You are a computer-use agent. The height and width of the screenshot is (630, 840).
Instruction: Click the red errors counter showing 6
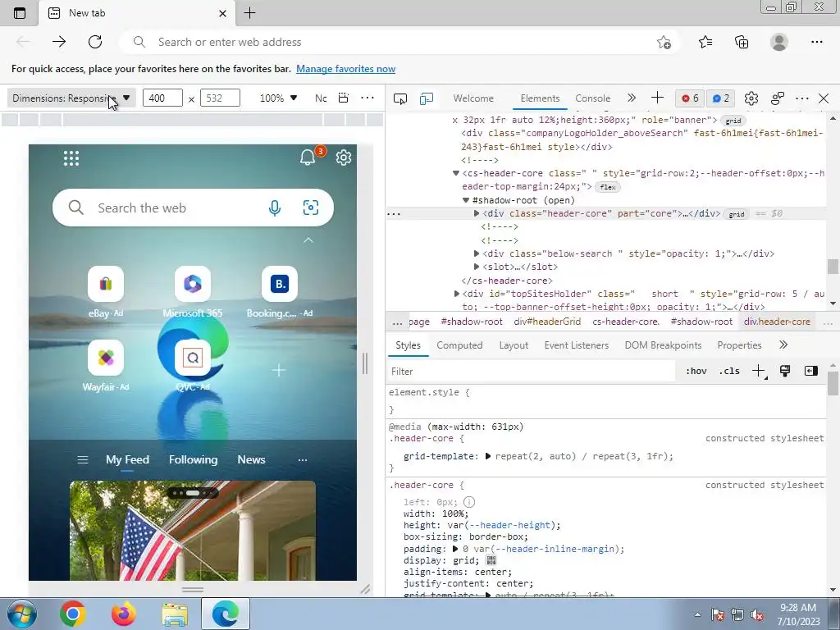[x=690, y=98]
